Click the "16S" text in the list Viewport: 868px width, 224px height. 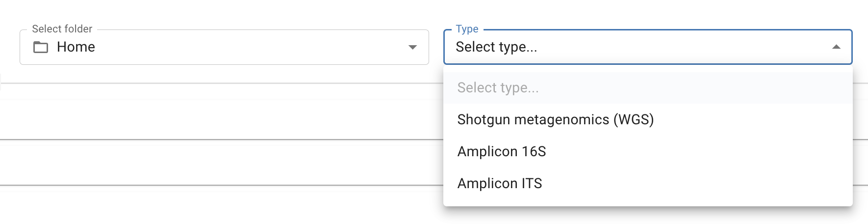pyautogui.click(x=534, y=152)
